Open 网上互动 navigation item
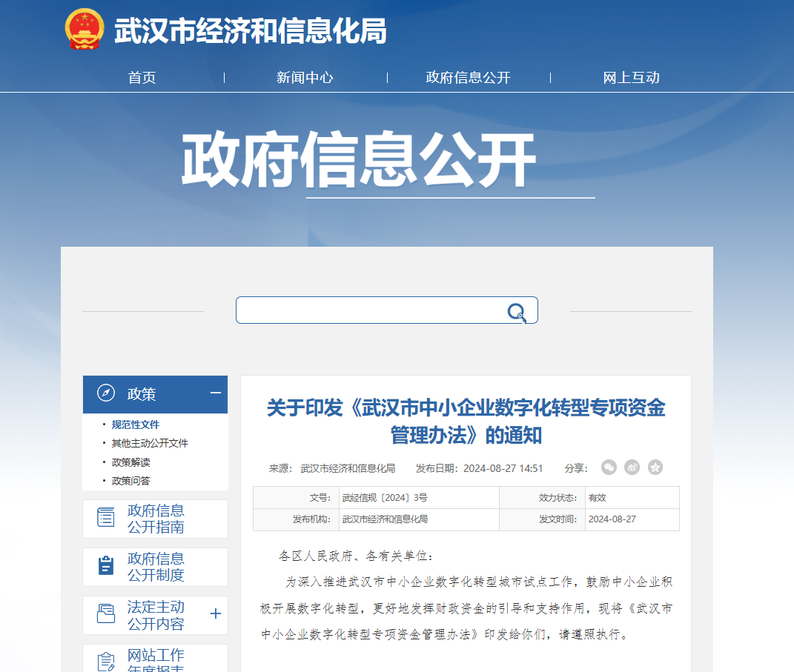794x672 pixels. pyautogui.click(x=631, y=78)
